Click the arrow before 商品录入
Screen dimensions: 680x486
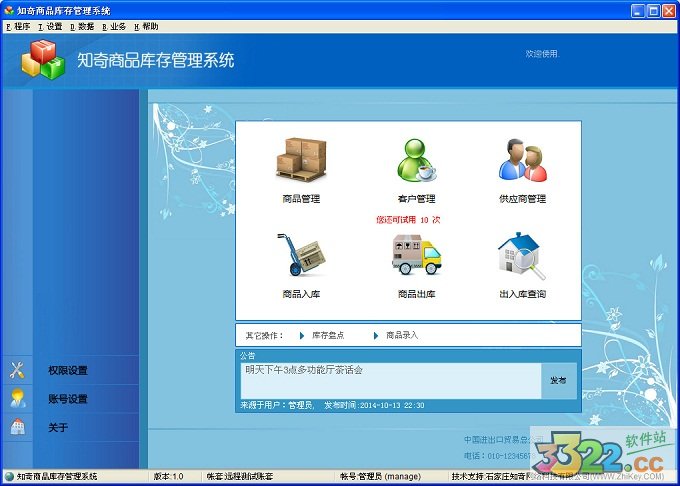[376, 336]
